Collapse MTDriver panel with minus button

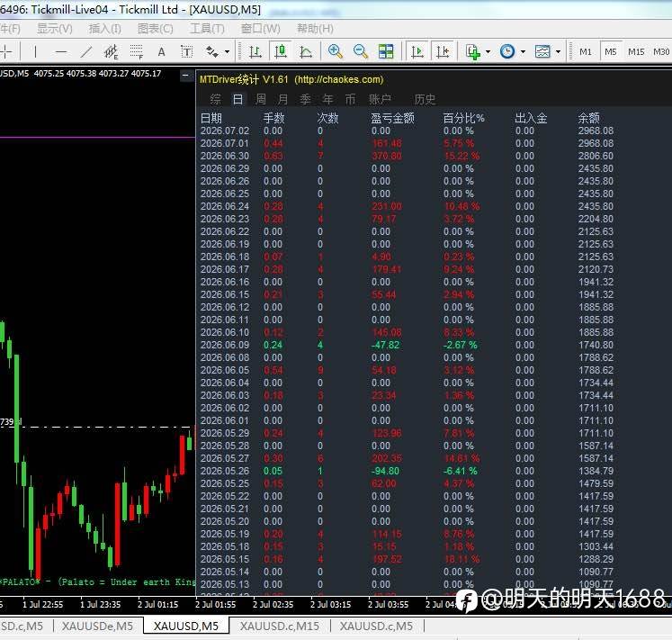click(x=185, y=76)
